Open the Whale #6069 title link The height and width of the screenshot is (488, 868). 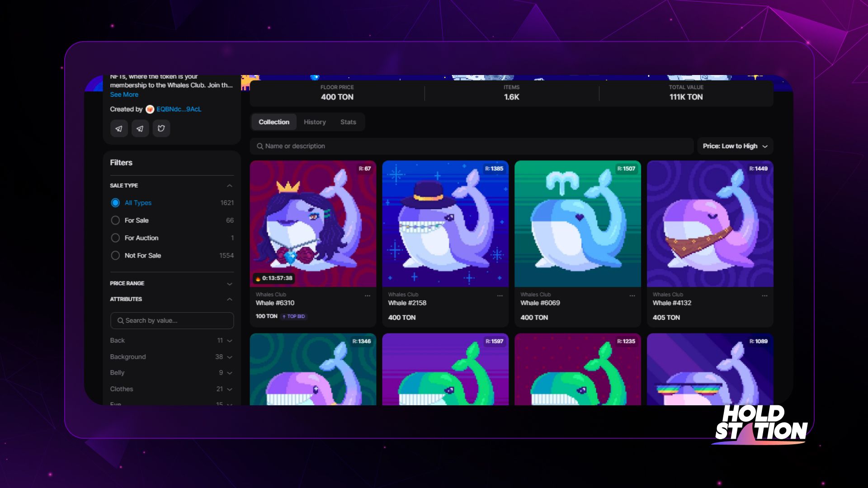pos(540,303)
